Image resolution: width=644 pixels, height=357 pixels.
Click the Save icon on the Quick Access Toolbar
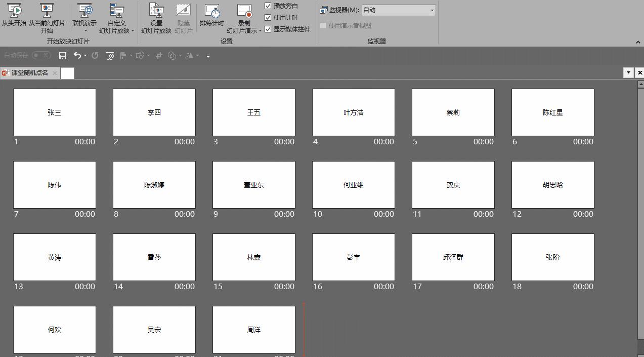pyautogui.click(x=63, y=56)
